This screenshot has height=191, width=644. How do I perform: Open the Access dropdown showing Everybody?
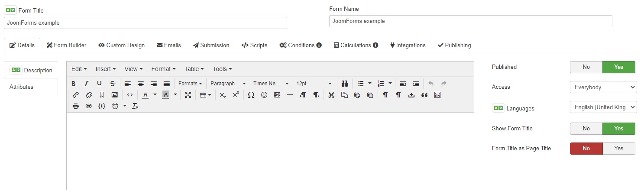pos(603,87)
